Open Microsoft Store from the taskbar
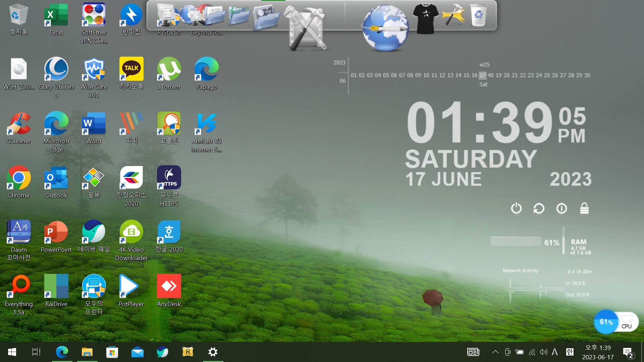The height and width of the screenshot is (362, 644). [x=112, y=352]
